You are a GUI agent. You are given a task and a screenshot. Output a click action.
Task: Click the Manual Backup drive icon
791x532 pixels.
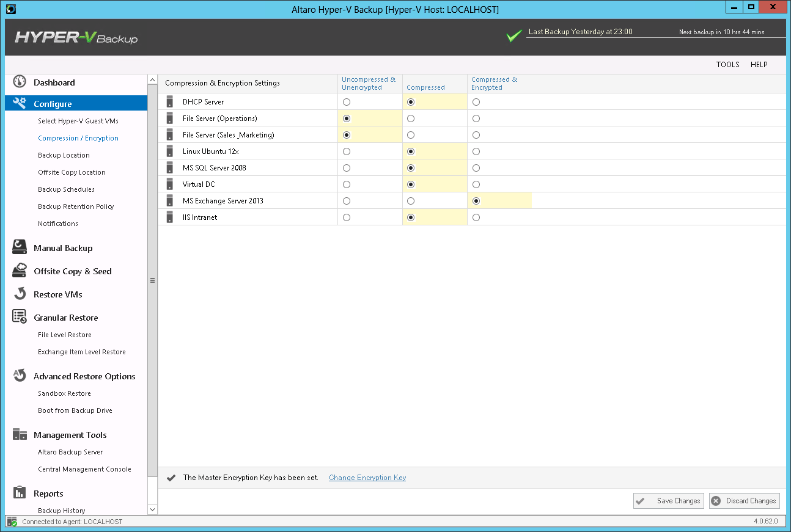[20, 247]
